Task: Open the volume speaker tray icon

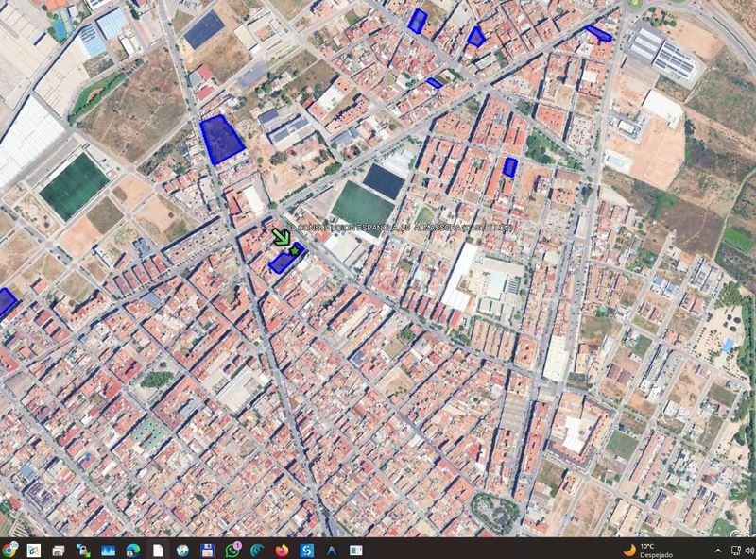Action: pyautogui.click(x=750, y=551)
